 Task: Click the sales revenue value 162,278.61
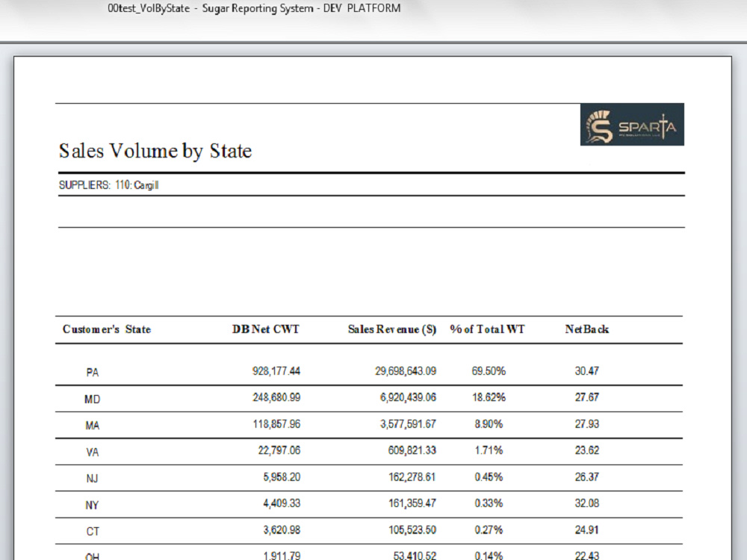coord(412,476)
